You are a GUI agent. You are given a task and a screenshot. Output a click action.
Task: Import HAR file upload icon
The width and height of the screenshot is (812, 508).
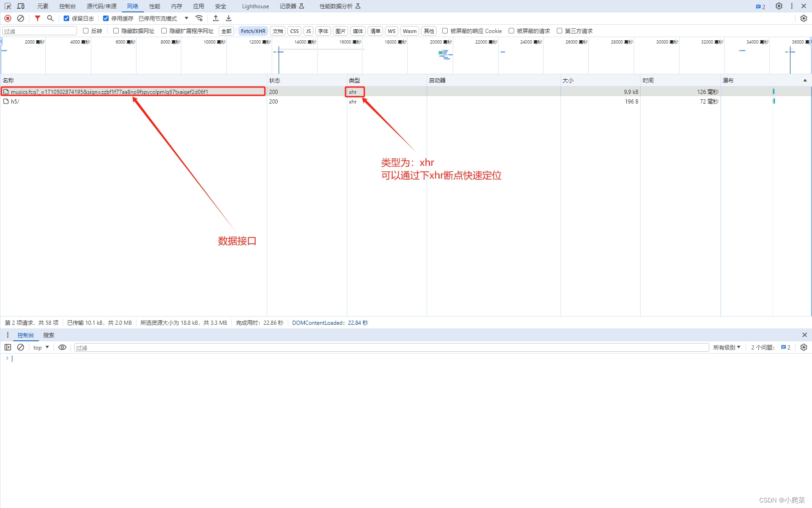(216, 18)
